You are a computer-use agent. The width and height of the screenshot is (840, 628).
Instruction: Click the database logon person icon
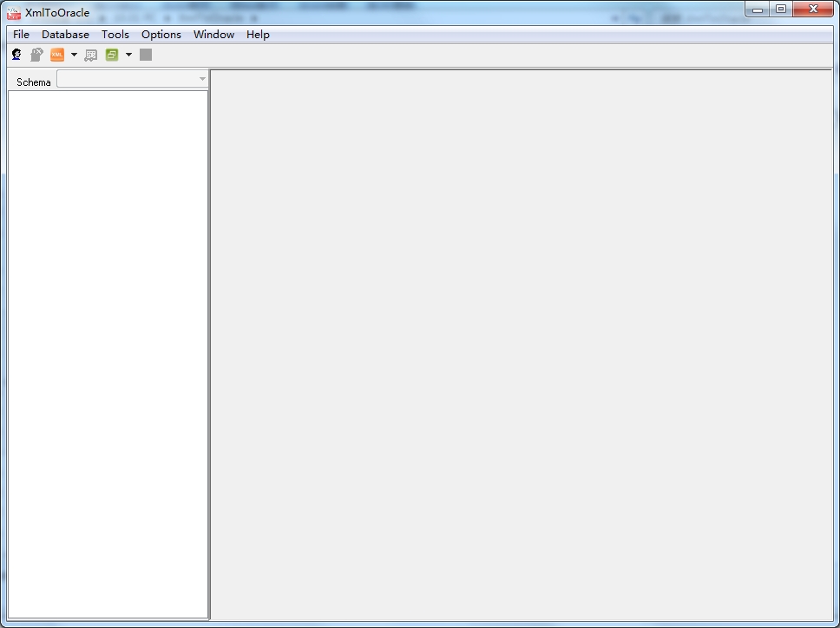point(16,55)
